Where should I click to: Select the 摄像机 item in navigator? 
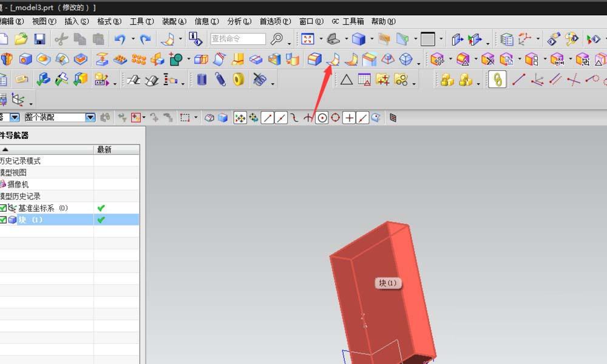coord(17,184)
